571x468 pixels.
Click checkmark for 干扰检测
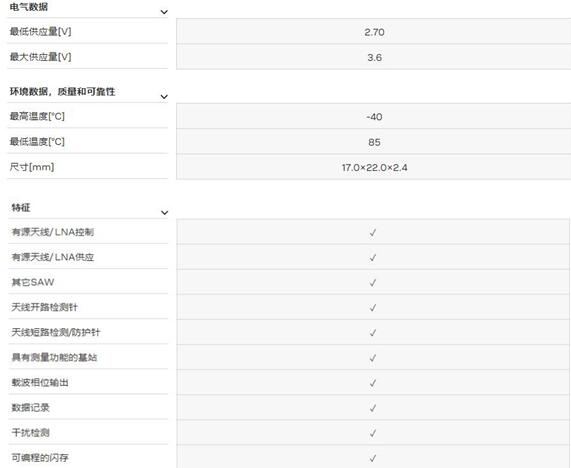(373, 433)
